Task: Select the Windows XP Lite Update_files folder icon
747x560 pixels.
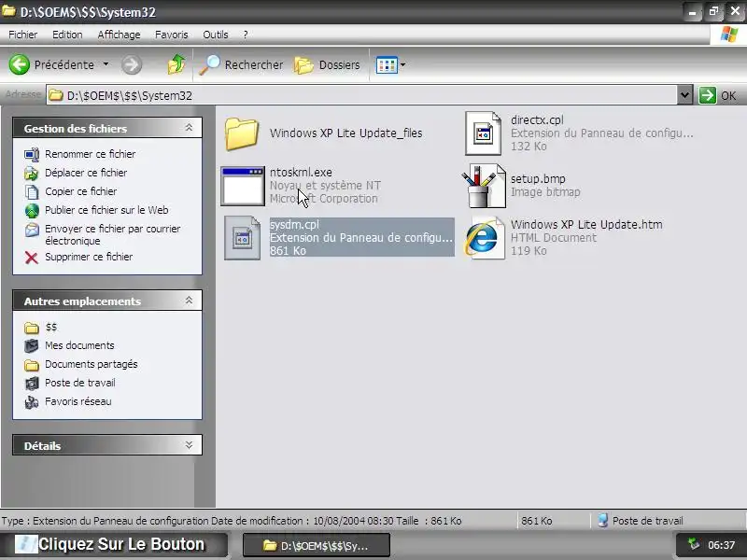Action: 242,133
